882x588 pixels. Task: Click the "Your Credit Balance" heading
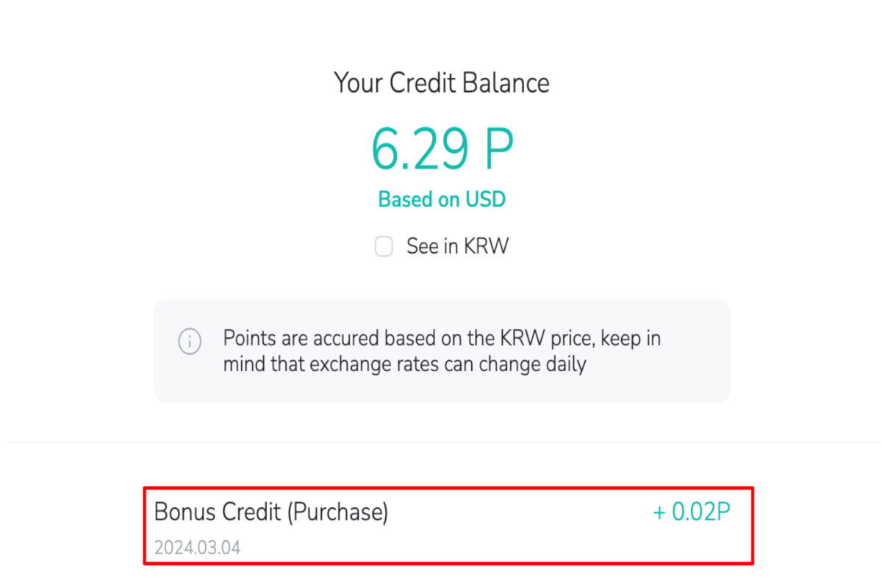pos(442,83)
